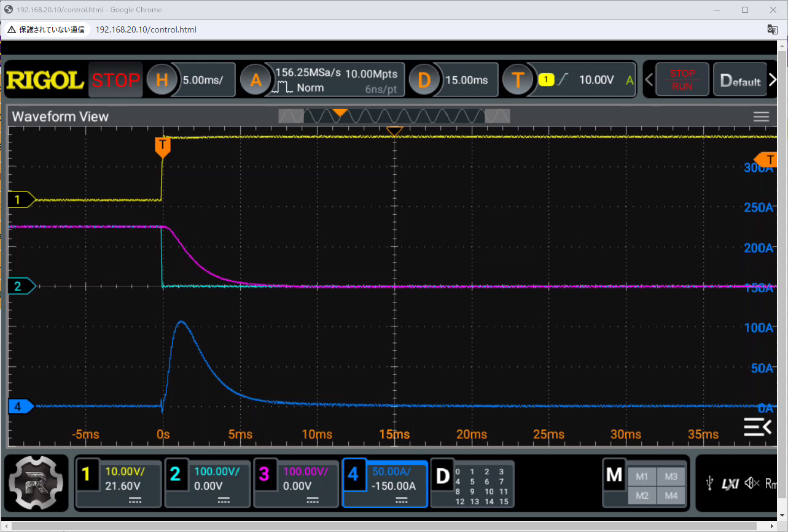
Task: Click the Waveform View hamburger menu
Action: pos(761,117)
